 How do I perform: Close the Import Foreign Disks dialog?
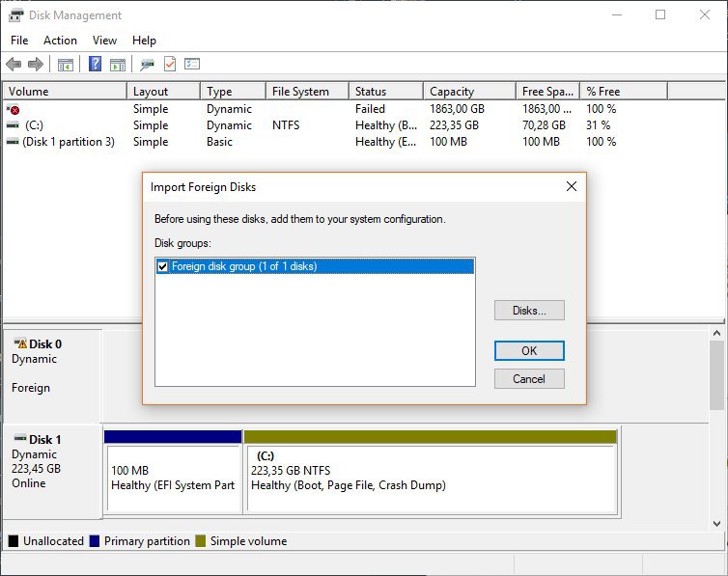(572, 186)
